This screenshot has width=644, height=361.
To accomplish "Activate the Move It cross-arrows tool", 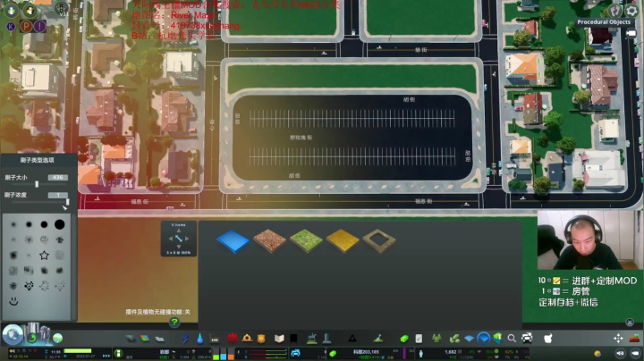I will [618, 338].
